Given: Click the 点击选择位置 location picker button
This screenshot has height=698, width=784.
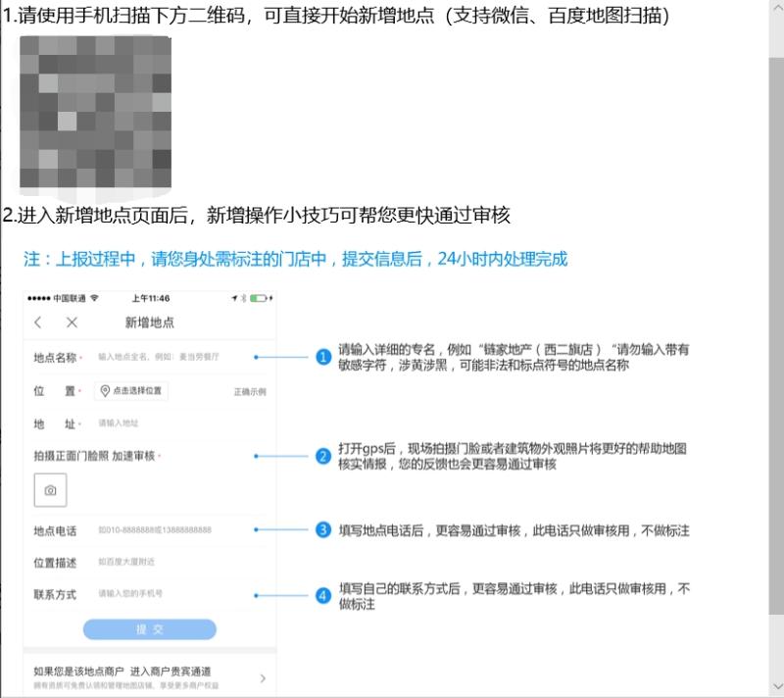Looking at the screenshot, I should click(x=132, y=389).
